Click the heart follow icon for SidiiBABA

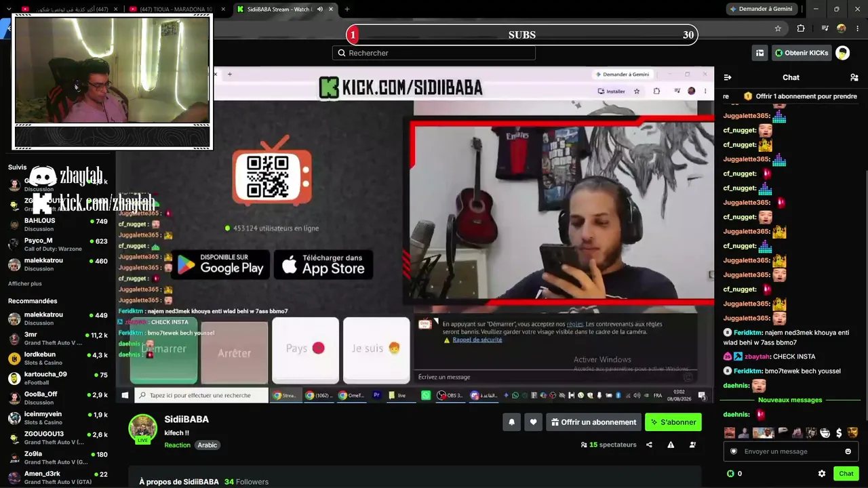[533, 422]
